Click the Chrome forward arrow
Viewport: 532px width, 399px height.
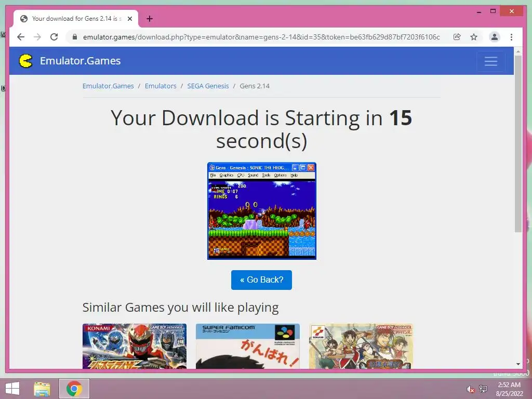(x=37, y=37)
